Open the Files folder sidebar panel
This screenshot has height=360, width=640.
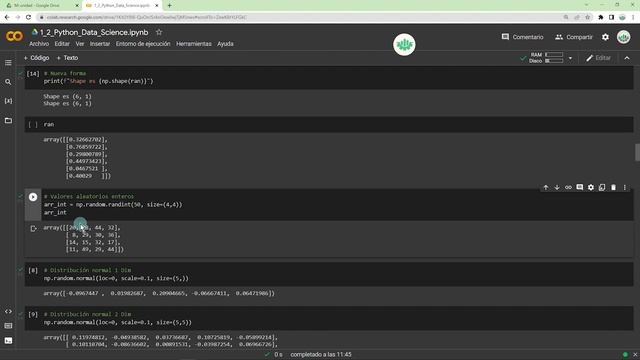[8, 120]
